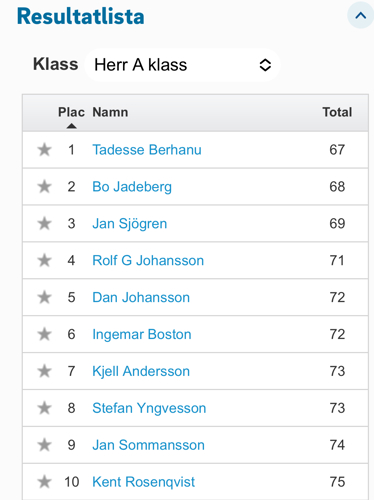Open Tadesse Berhanu's player link

pos(147,150)
